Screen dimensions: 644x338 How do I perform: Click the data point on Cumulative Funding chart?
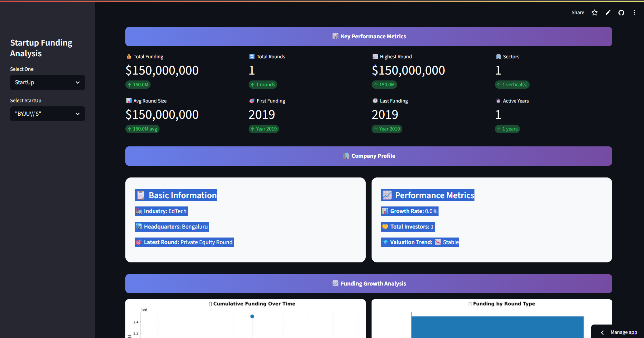coord(252,316)
